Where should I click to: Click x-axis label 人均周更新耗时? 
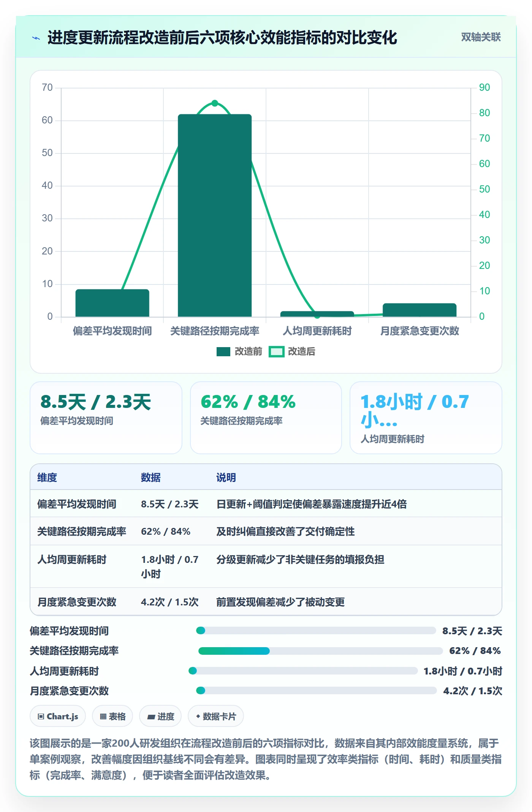(x=317, y=331)
